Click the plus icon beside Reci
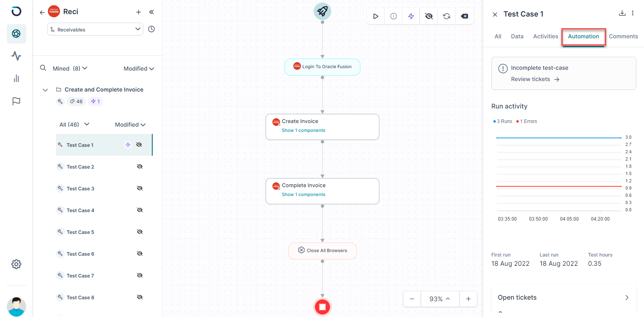The image size is (644, 317). tap(139, 12)
